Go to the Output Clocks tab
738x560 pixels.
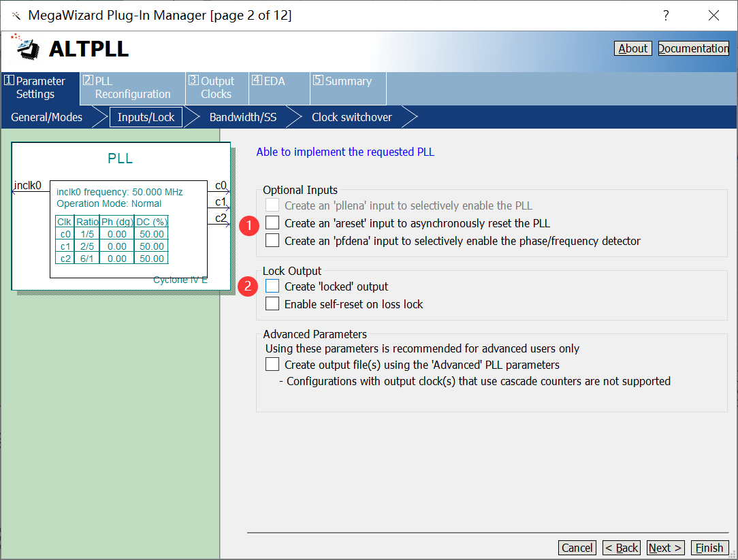pos(217,88)
